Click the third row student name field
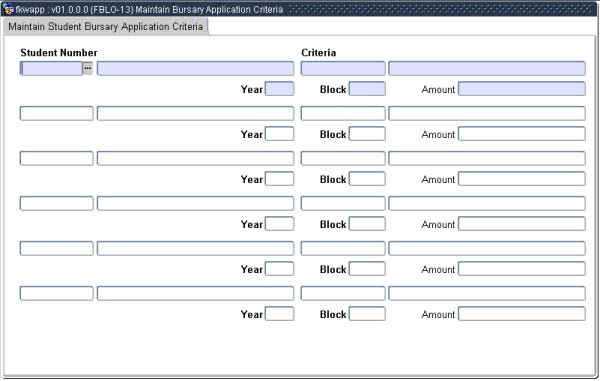 pyautogui.click(x=196, y=158)
